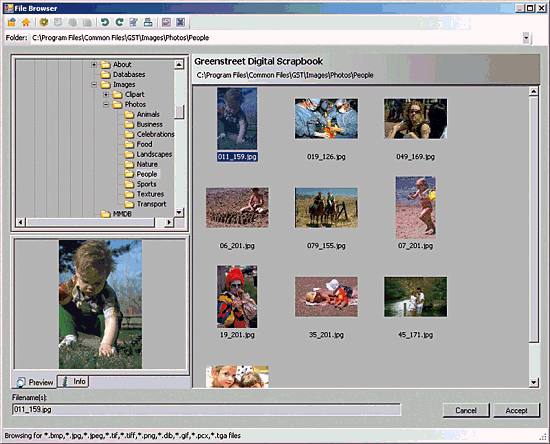This screenshot has height=444, width=550.
Task: Click the MMDB folder icon
Action: tap(106, 214)
